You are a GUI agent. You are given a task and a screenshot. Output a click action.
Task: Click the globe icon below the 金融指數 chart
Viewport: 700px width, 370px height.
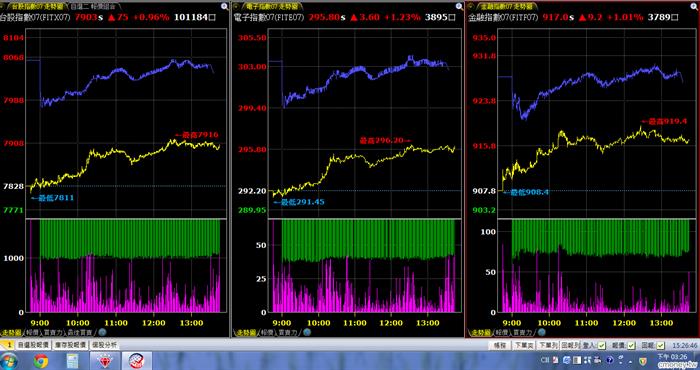point(541,332)
